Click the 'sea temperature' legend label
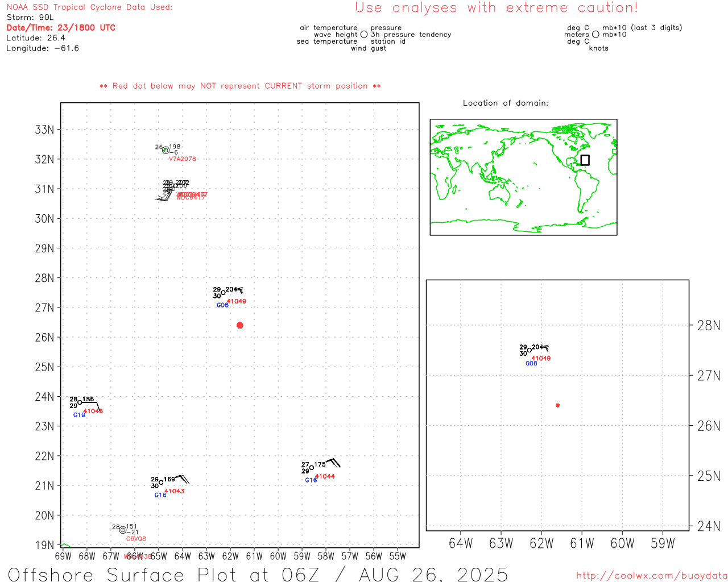Image resolution: width=728 pixels, height=582 pixels. (x=327, y=41)
